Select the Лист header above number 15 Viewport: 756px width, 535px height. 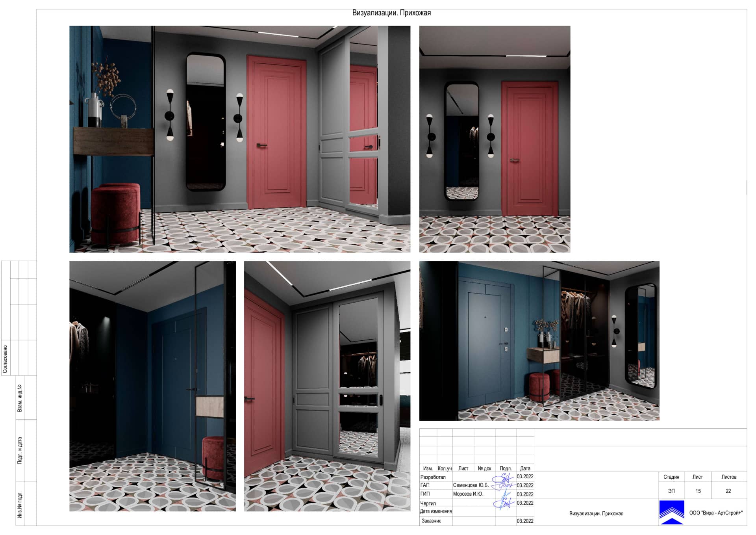point(698,477)
